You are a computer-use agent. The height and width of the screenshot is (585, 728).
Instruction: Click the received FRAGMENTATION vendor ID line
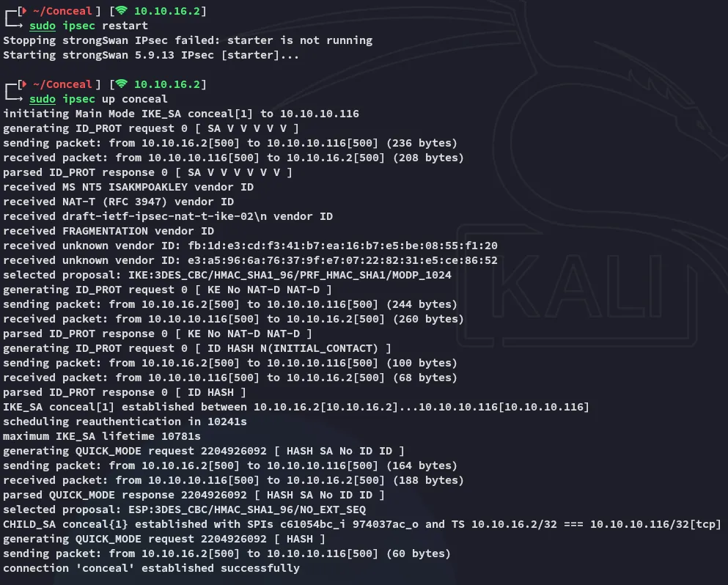(x=109, y=231)
